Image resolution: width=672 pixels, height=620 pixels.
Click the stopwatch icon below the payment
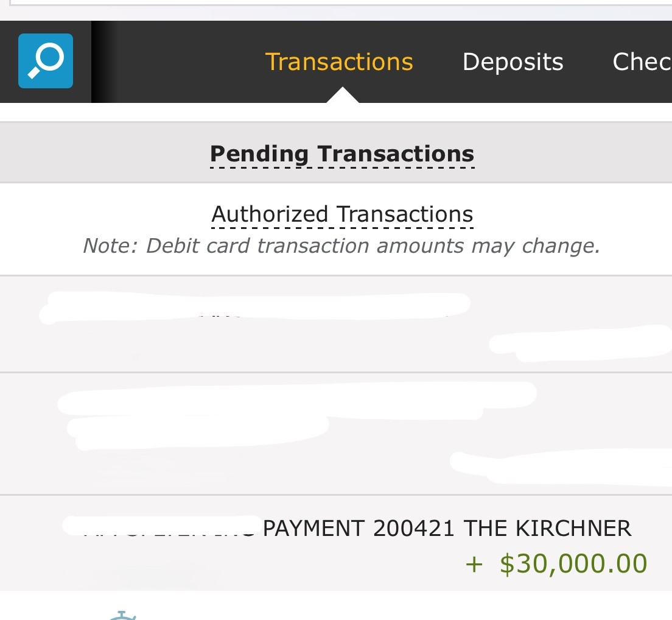[122, 615]
